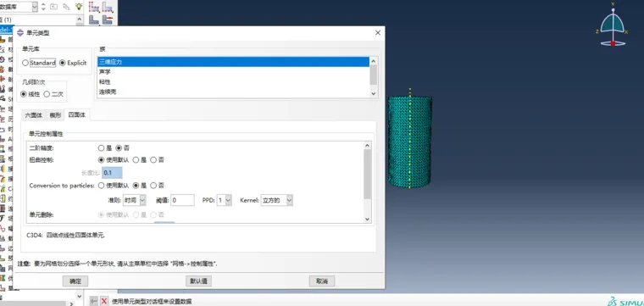Click model tree scroll-down chevron at bottom
This screenshot has width=644, height=306.
(x=80, y=296)
